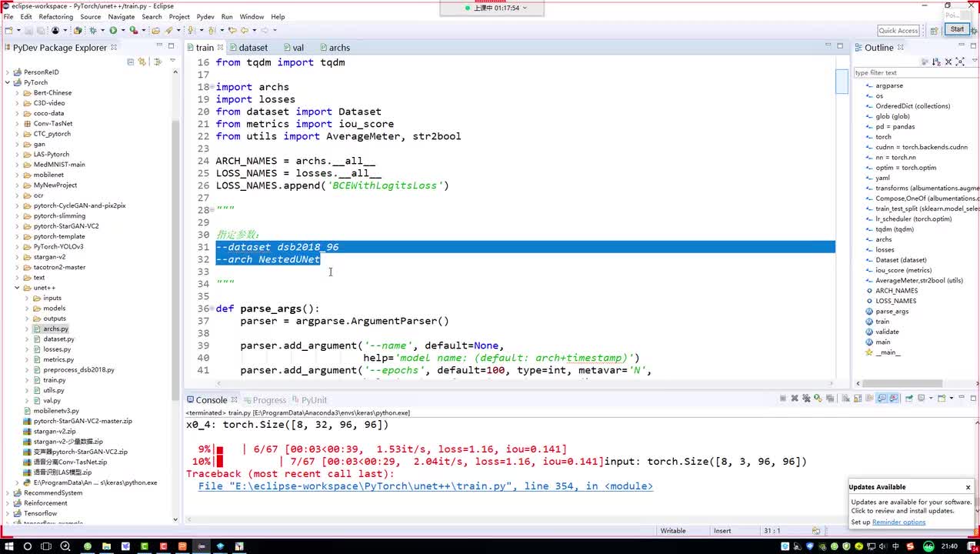This screenshot has height=554, width=980.
Task: Switch to the dataset editor tab
Action: pos(253,48)
